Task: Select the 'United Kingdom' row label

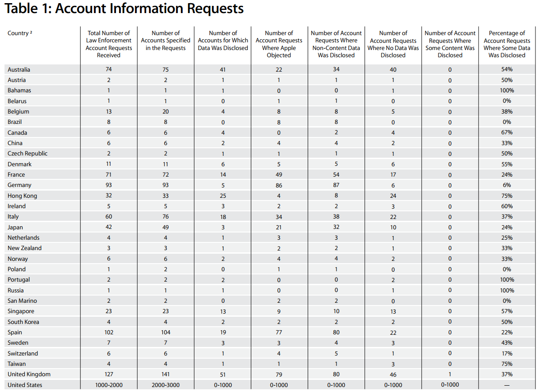Action: [29, 374]
